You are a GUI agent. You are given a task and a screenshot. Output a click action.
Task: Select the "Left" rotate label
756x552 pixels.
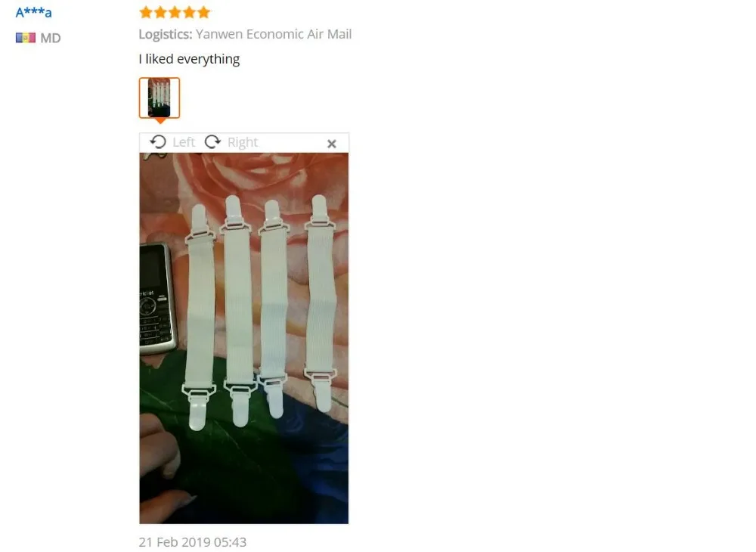point(184,142)
